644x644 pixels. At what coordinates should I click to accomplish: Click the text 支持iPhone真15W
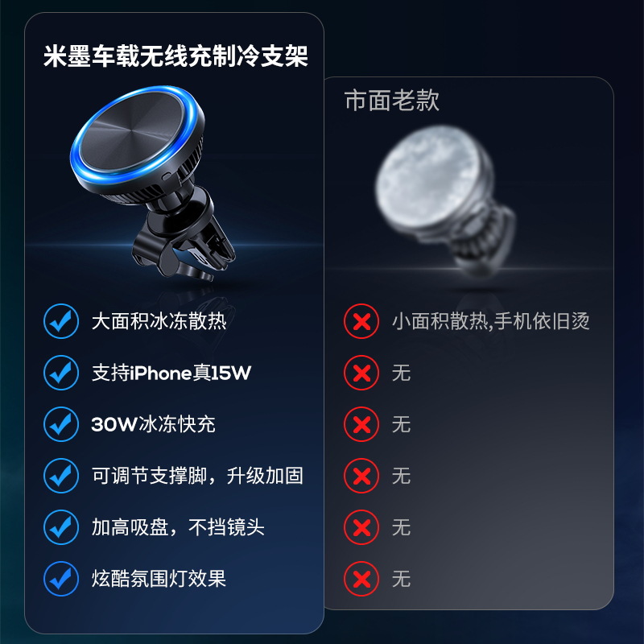click(171, 373)
